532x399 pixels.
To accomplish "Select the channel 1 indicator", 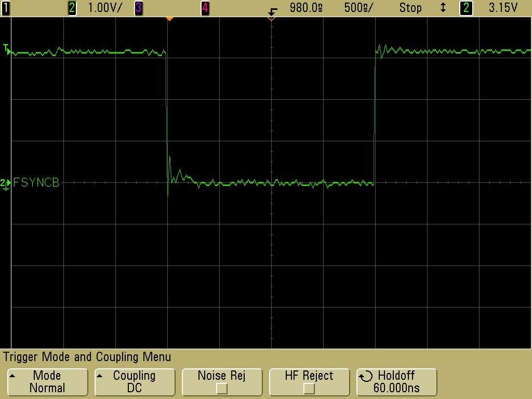I will point(6,8).
